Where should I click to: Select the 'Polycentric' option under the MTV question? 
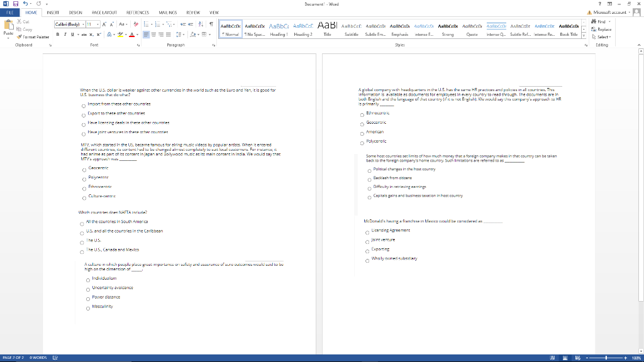click(84, 179)
